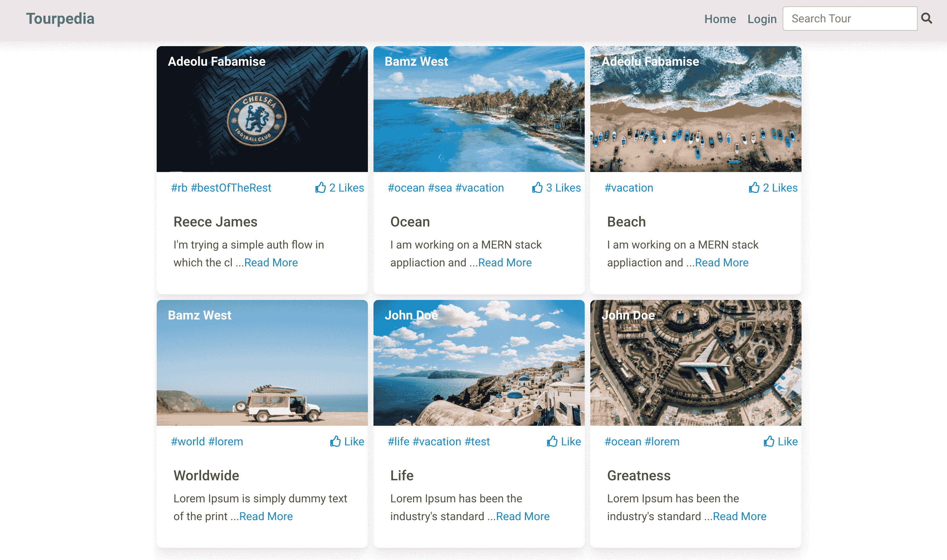Image resolution: width=947 pixels, height=560 pixels.
Task: Open the #test hashtag
Action: coord(477,441)
